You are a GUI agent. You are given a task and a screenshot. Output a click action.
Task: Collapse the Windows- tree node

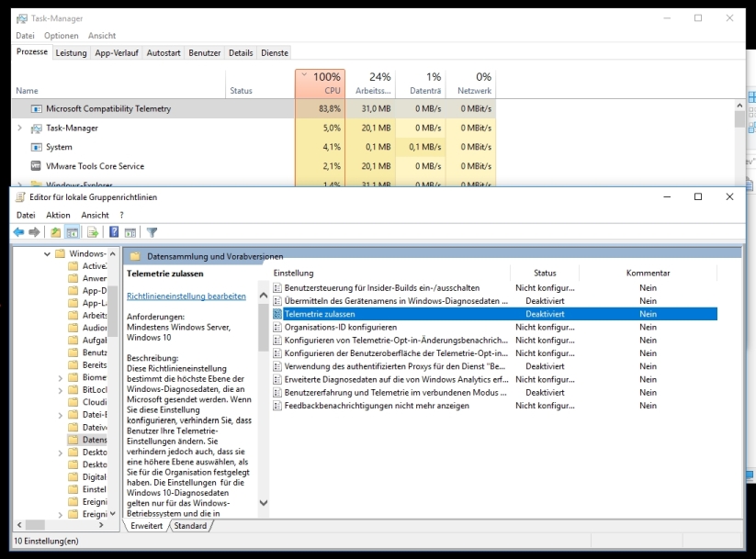pyautogui.click(x=47, y=253)
